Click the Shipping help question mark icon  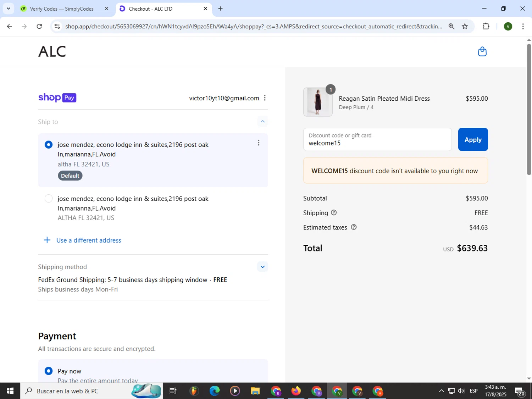[x=334, y=212]
